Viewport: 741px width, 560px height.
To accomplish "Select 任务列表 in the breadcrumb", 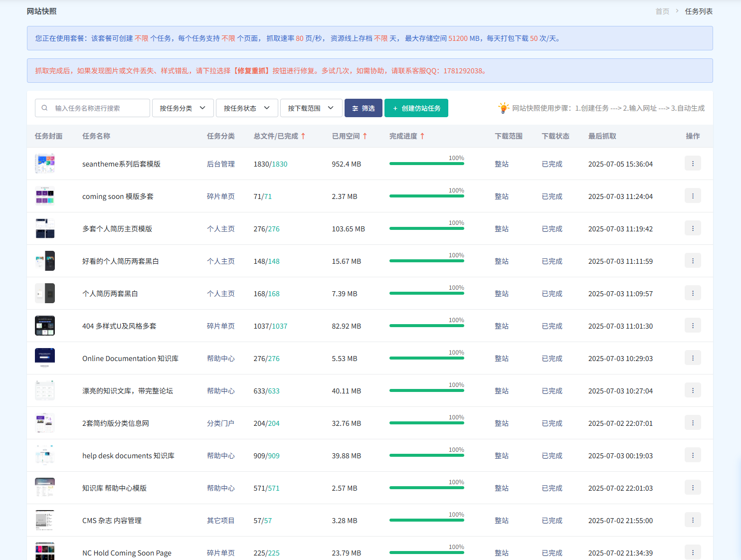I will coord(698,11).
